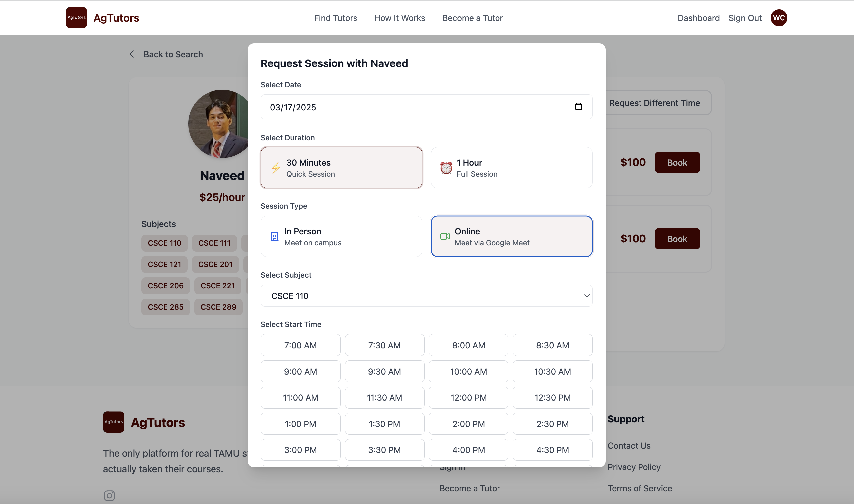This screenshot has height=504, width=854.
Task: Open Become a Tutor in the top navigation
Action: [472, 18]
